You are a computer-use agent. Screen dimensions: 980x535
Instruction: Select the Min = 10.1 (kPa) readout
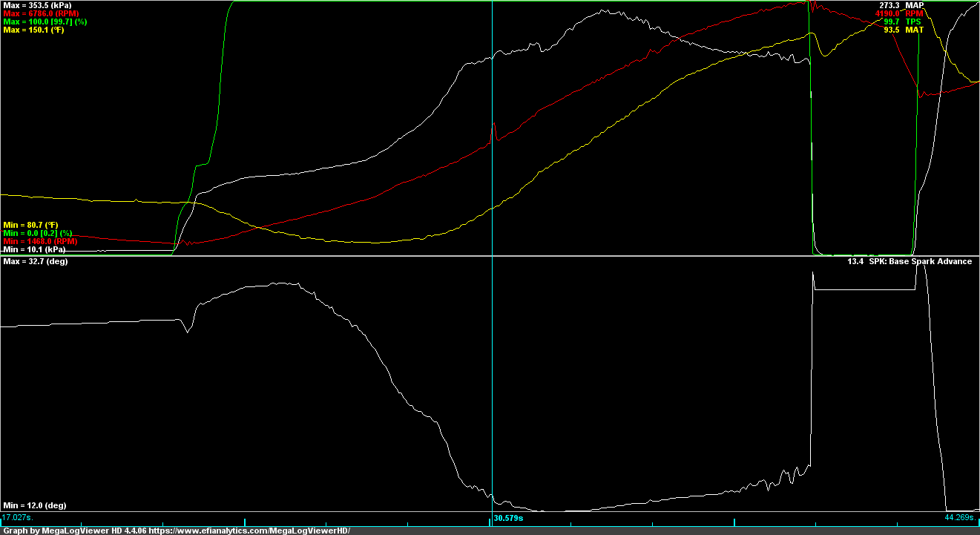tap(34, 250)
